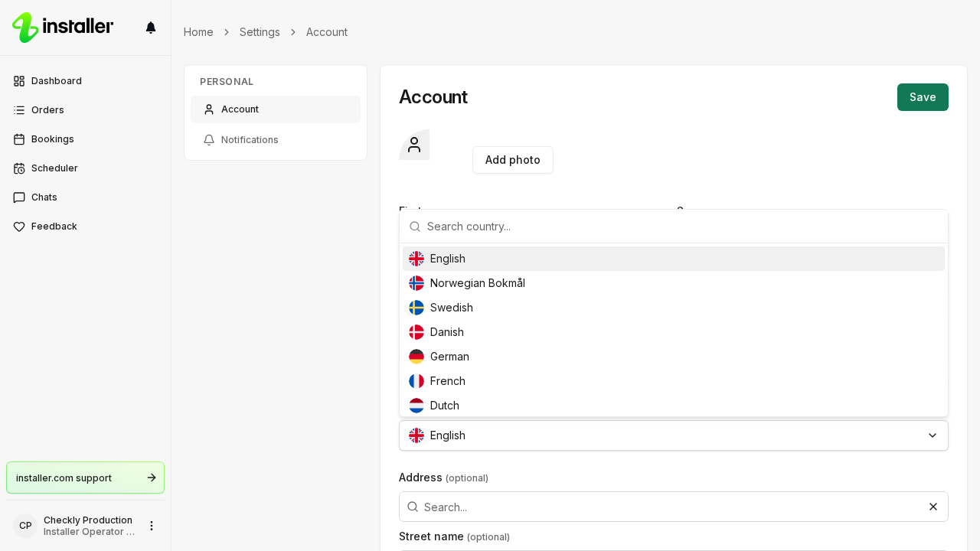Click the Danish flag icon
Image resolution: width=980 pixels, height=551 pixels.
pyautogui.click(x=416, y=332)
